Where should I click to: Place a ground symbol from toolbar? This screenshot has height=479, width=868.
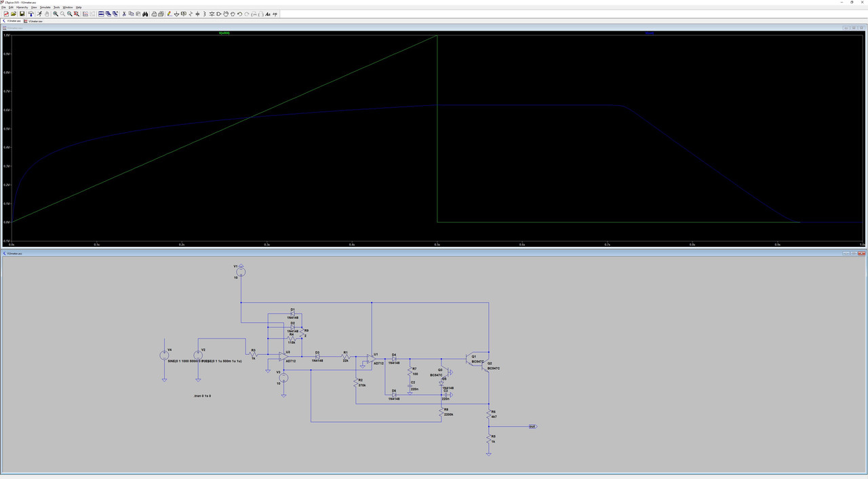coord(177,14)
